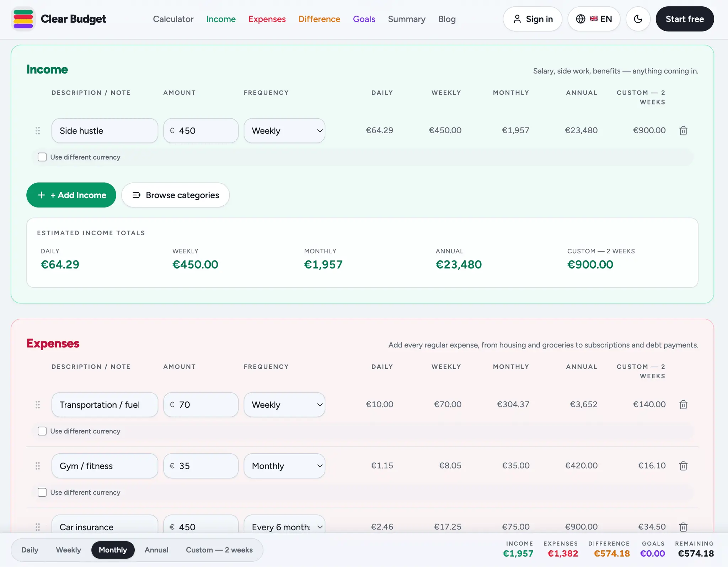Go to Calculator nav item
Screen dimensions: 728x567
(x=173, y=19)
